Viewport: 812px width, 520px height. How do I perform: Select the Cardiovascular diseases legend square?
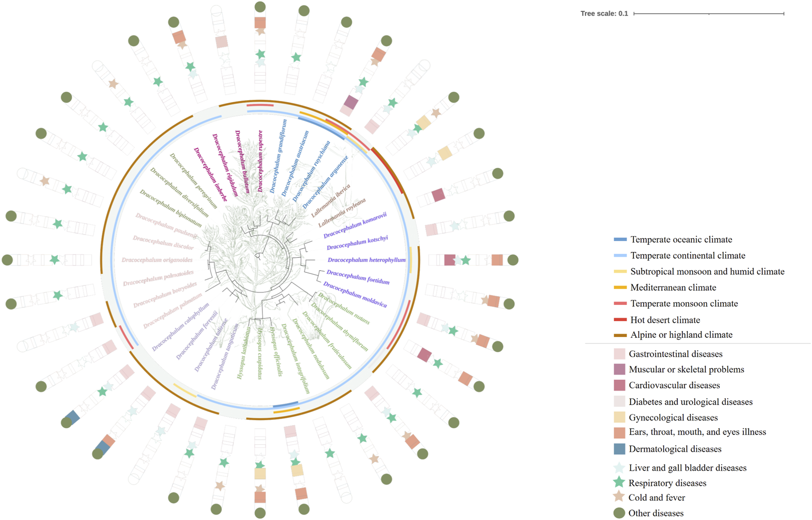point(620,385)
